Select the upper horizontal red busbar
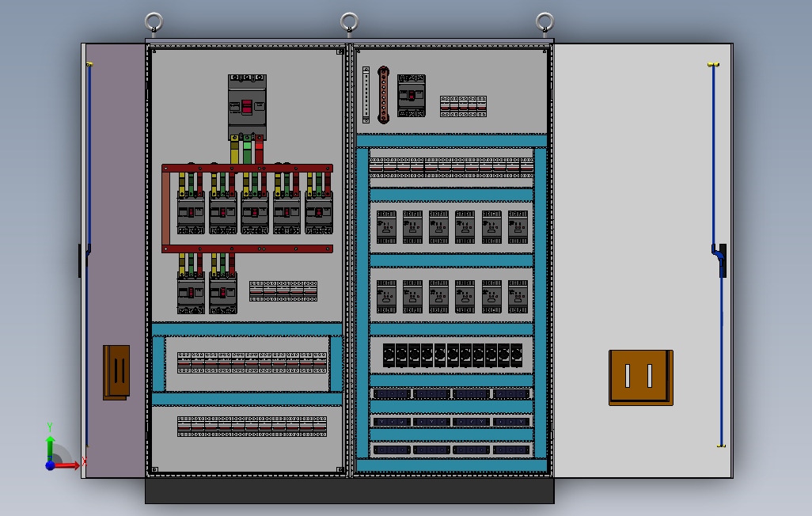 coord(247,169)
